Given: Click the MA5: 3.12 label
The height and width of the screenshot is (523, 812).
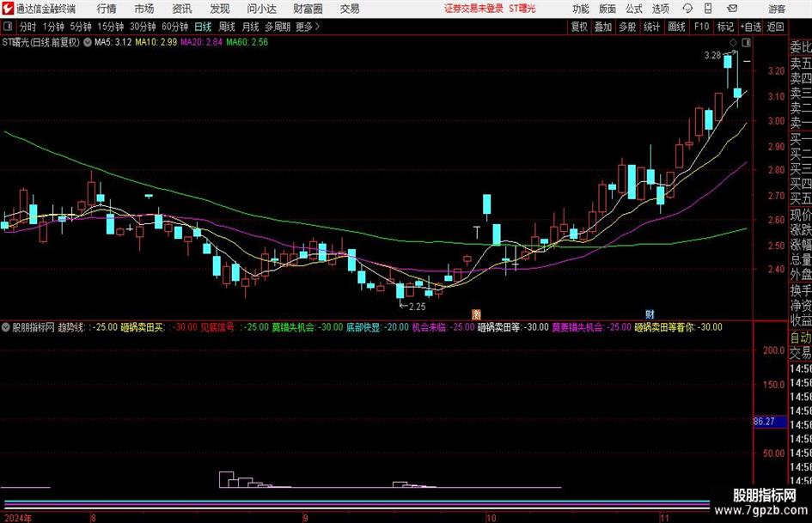Looking at the screenshot, I should click(113, 42).
